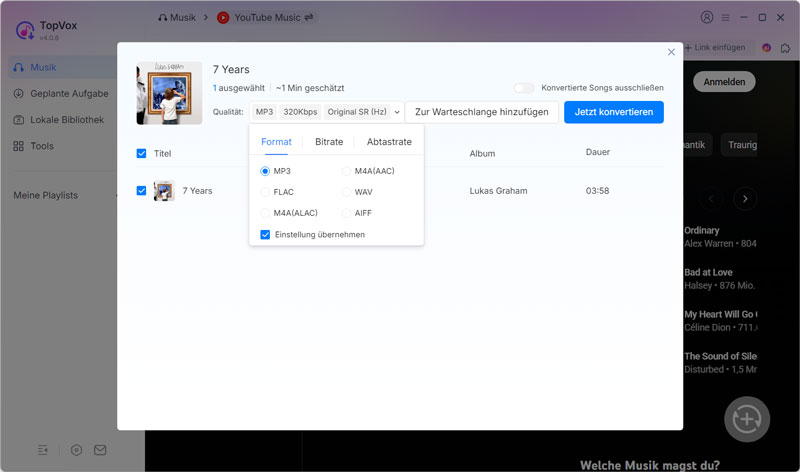
Task: Select the MP3 format radio button
Action: pos(265,171)
